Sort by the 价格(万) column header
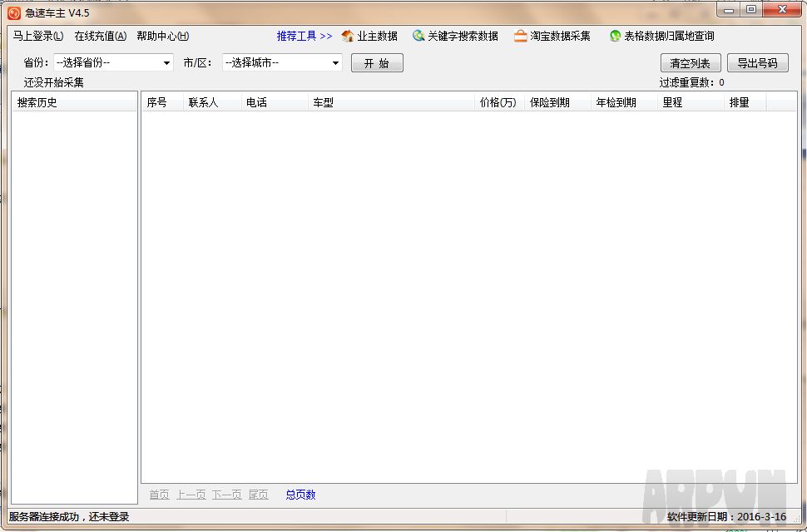The width and height of the screenshot is (807, 532). (x=498, y=102)
